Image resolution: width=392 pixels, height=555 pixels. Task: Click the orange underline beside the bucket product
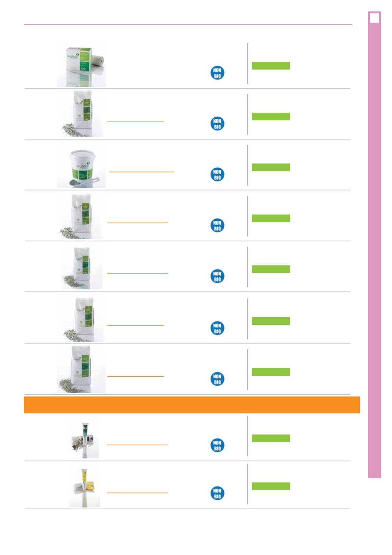pos(141,172)
